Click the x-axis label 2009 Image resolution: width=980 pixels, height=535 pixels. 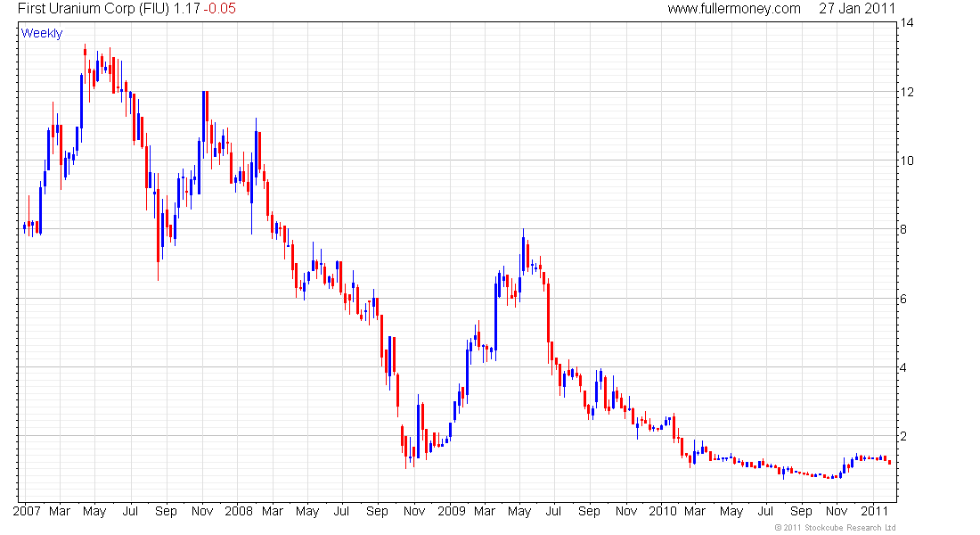click(x=452, y=511)
